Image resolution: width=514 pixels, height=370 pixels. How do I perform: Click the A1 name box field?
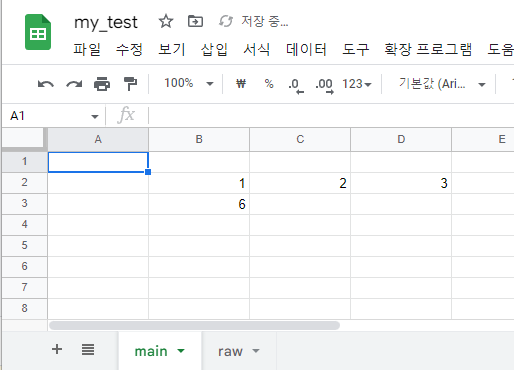click(50, 116)
